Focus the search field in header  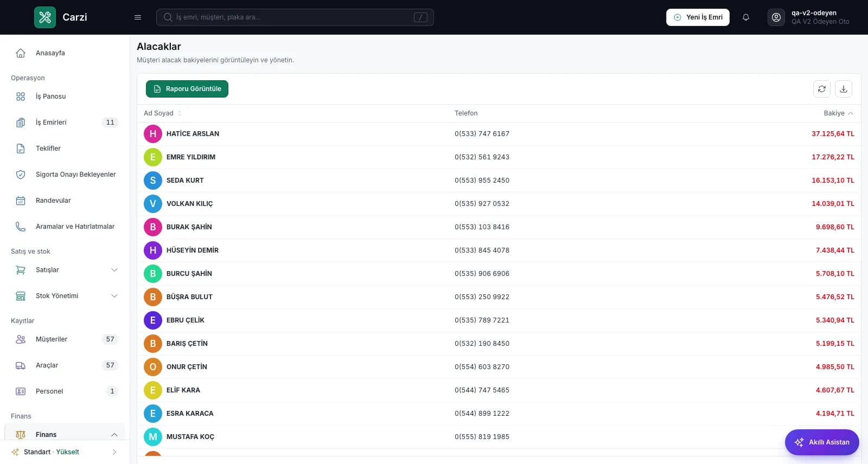[x=295, y=17]
